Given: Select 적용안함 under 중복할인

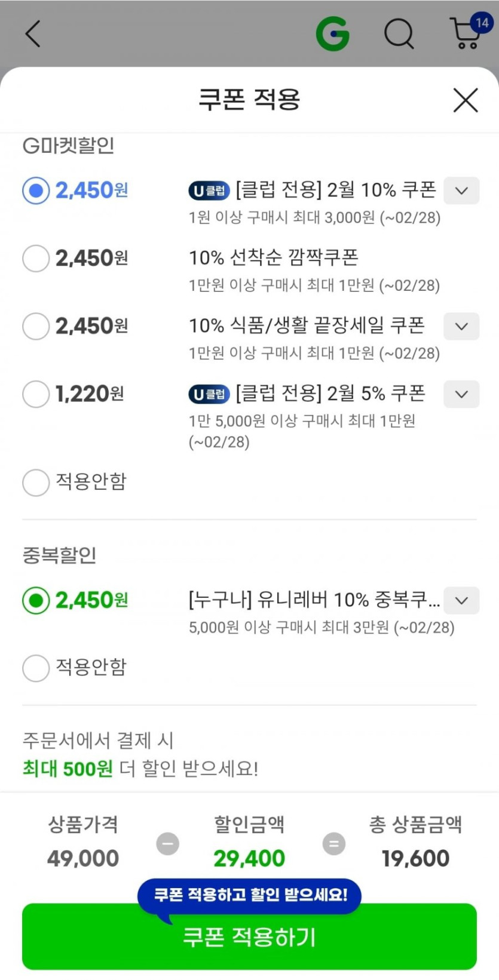Looking at the screenshot, I should pos(36,668).
